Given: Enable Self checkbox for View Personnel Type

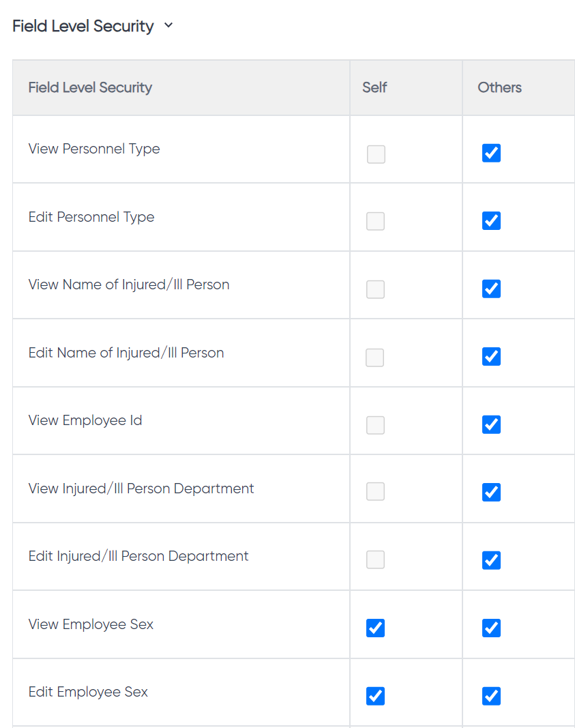Looking at the screenshot, I should tap(376, 154).
